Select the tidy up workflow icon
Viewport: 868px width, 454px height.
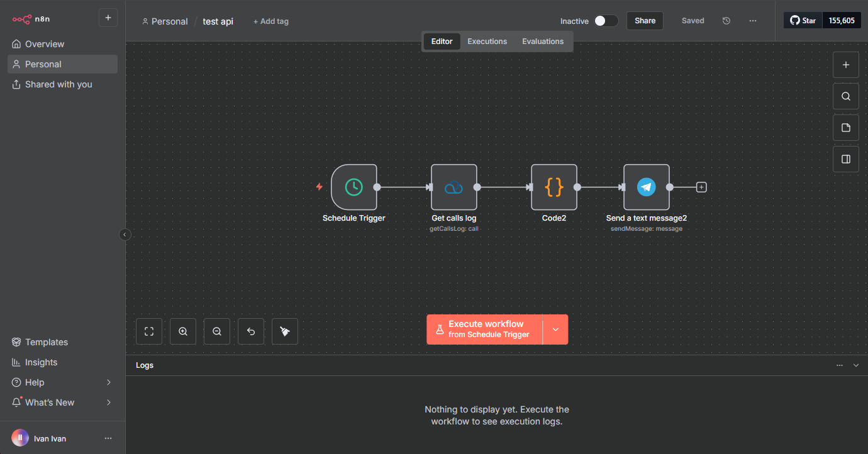click(x=285, y=331)
